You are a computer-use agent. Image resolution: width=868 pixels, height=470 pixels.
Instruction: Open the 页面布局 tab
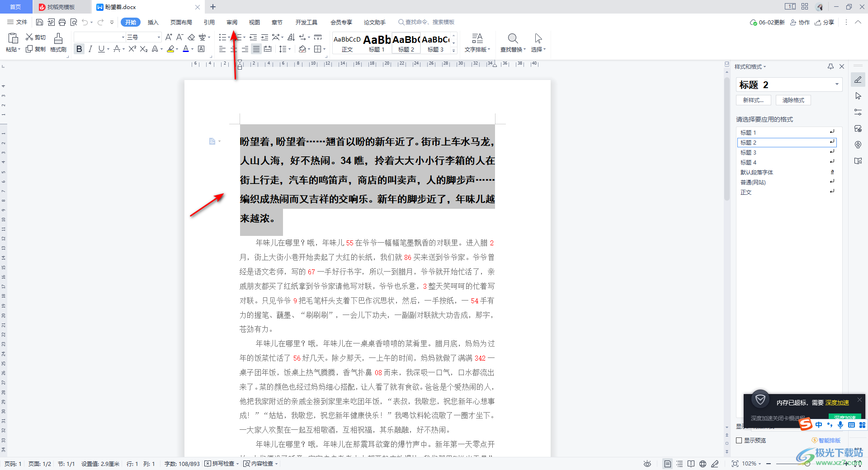click(x=181, y=22)
